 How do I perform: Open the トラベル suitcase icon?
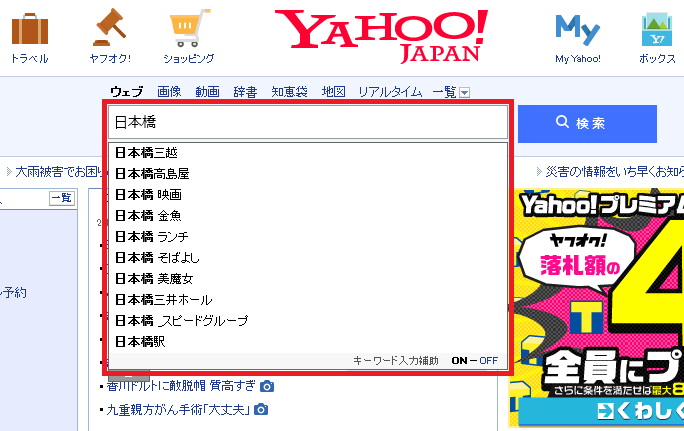(30, 29)
